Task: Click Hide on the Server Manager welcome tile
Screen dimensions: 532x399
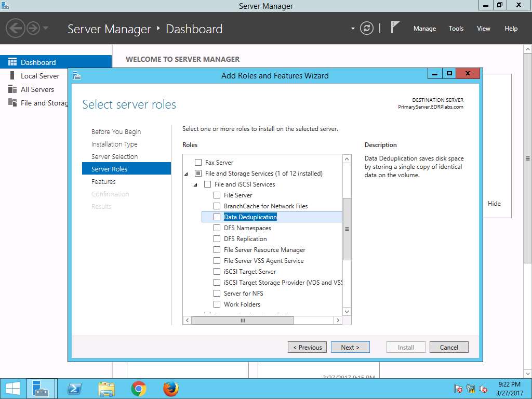Action: tap(494, 204)
